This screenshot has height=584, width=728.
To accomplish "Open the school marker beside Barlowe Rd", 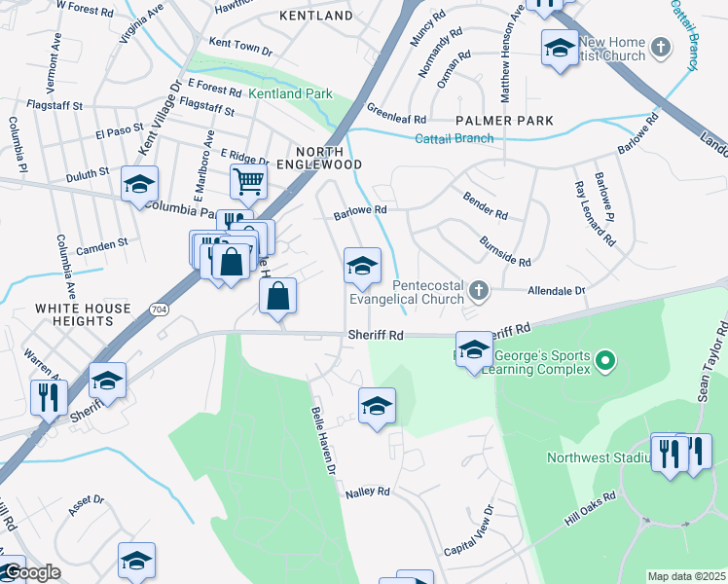I will [x=362, y=268].
